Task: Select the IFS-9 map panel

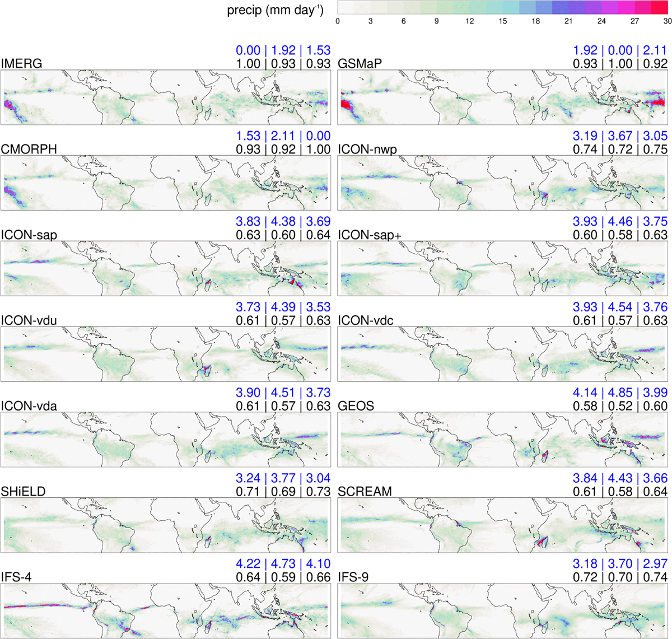Action: pos(503,612)
